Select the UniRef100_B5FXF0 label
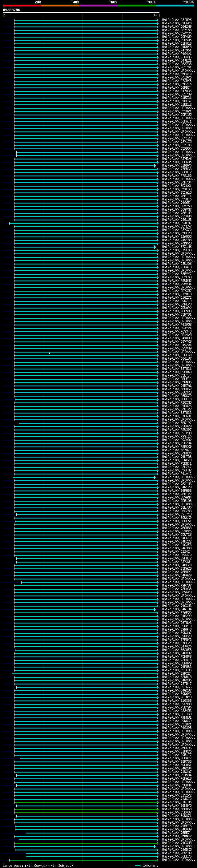Image resolution: width=197 pixels, height=868 pixels. [177, 74]
